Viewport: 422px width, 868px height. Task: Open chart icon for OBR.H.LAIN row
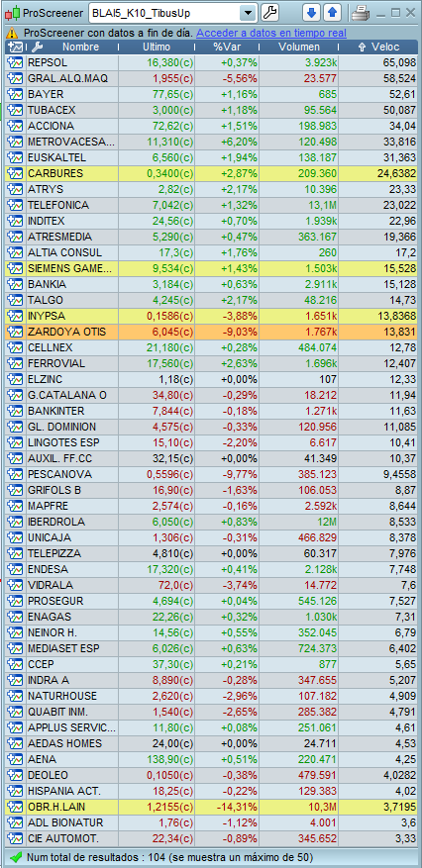[x=15, y=807]
